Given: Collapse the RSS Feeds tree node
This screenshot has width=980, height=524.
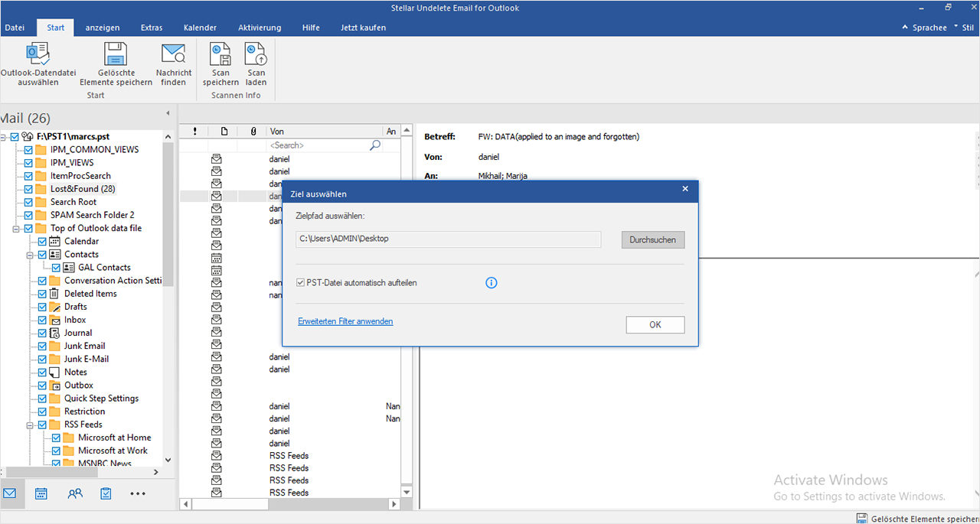Looking at the screenshot, I should point(29,425).
